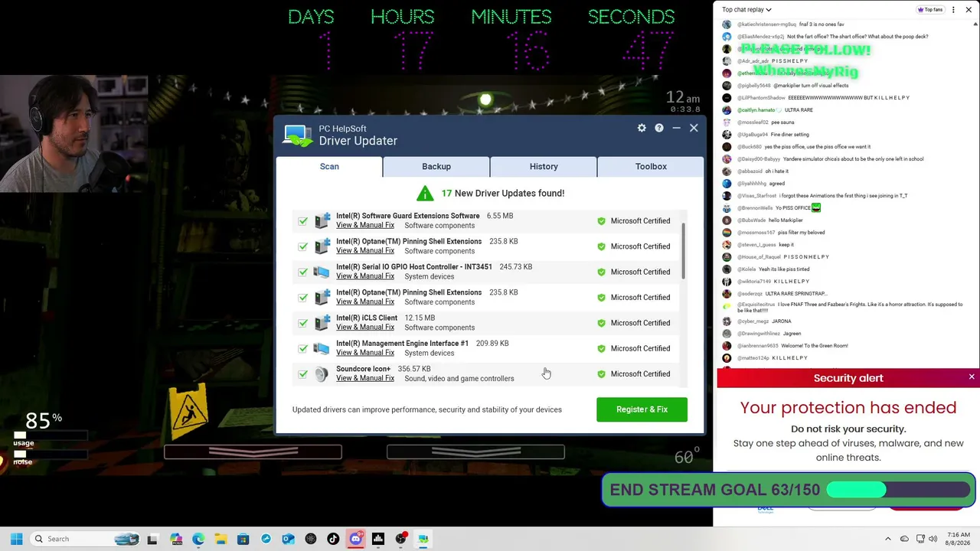Image resolution: width=980 pixels, height=551 pixels.
Task: Switch to Discord on the taskbar
Action: (355, 539)
